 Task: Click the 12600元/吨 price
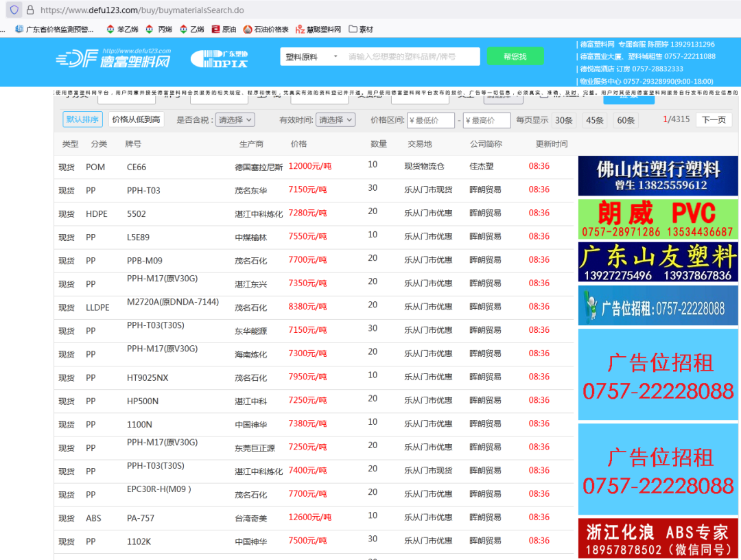(x=310, y=517)
